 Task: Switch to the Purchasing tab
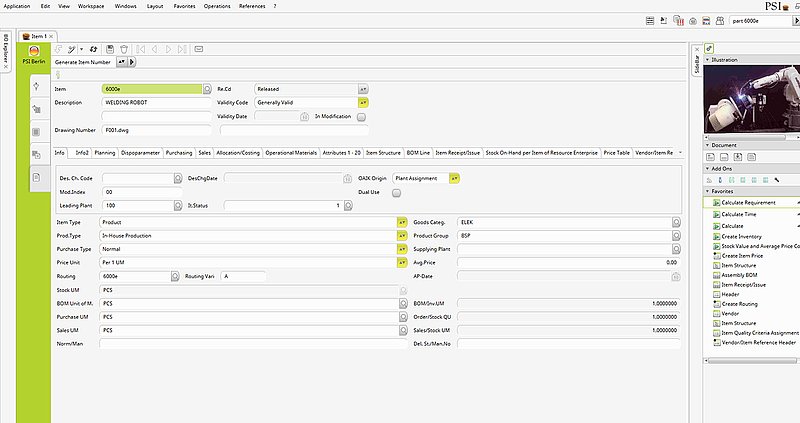(x=179, y=153)
